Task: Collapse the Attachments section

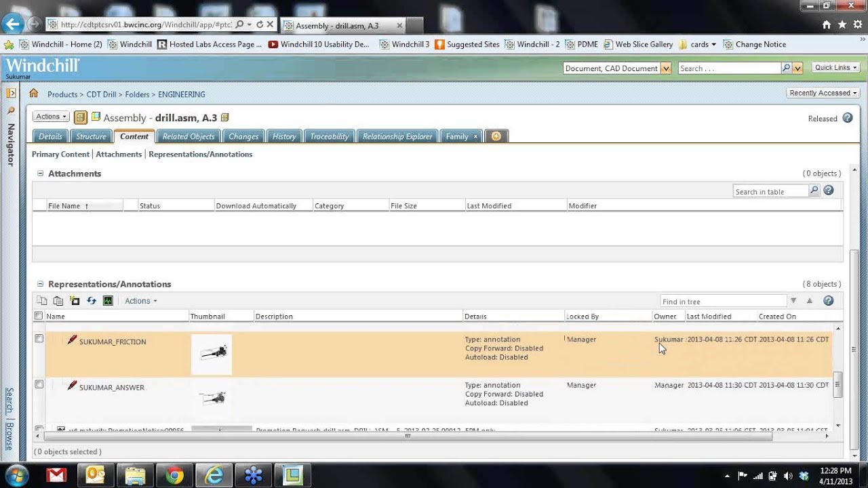Action: pos(40,174)
